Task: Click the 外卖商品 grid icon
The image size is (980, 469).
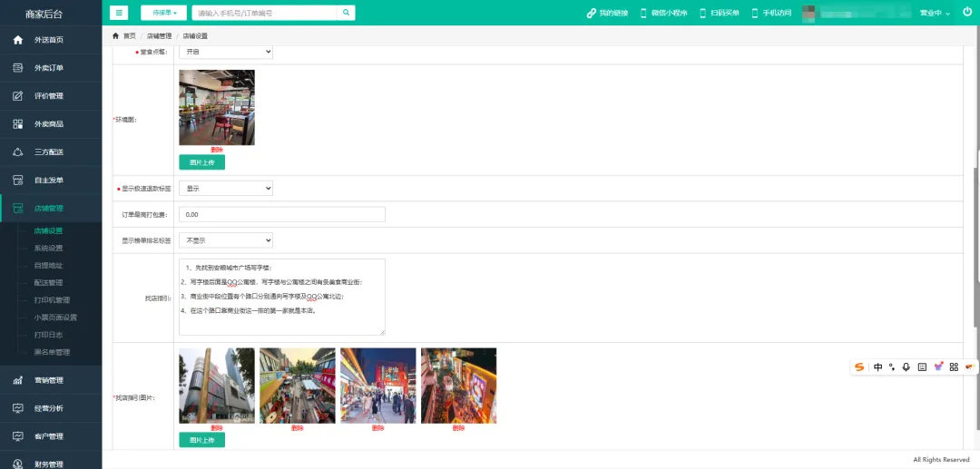Action: (18, 124)
